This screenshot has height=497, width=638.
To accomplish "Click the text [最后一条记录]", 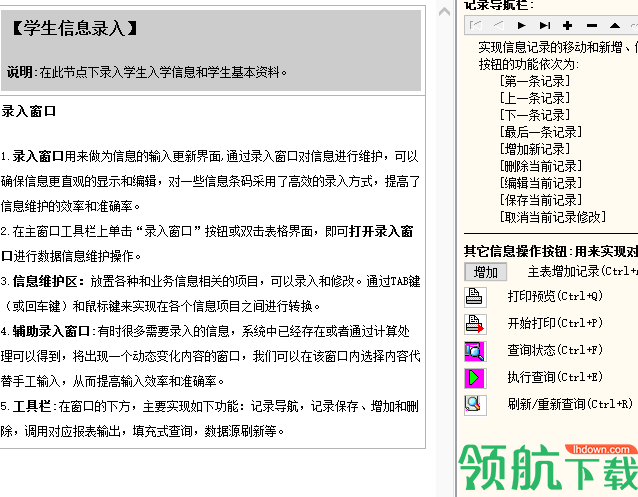I will (x=541, y=132).
